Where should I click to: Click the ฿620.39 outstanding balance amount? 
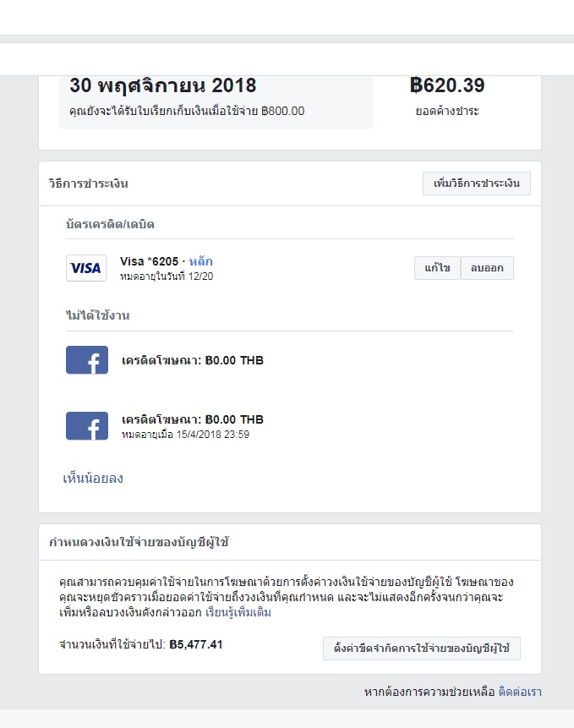point(447,85)
